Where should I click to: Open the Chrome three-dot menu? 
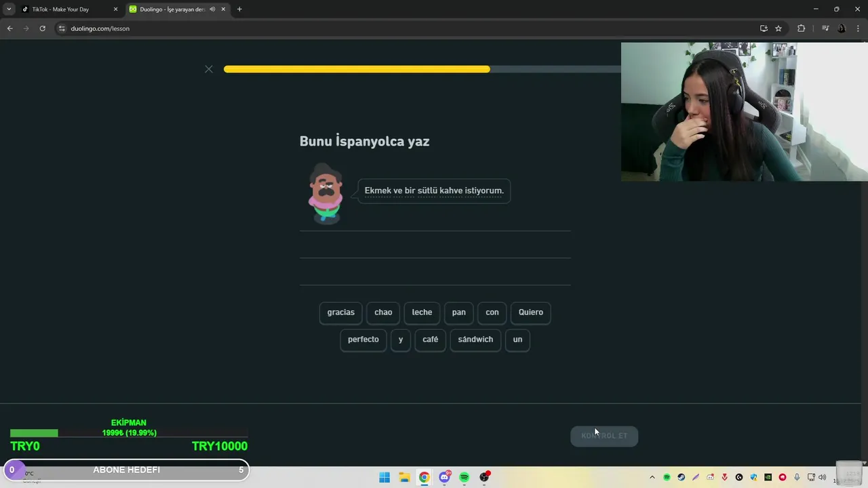pyautogui.click(x=859, y=28)
